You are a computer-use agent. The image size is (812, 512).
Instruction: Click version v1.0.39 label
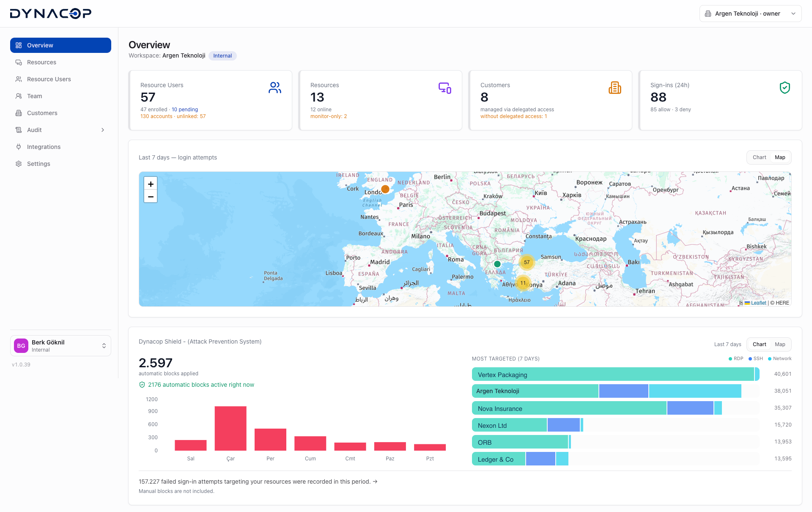pos(21,365)
